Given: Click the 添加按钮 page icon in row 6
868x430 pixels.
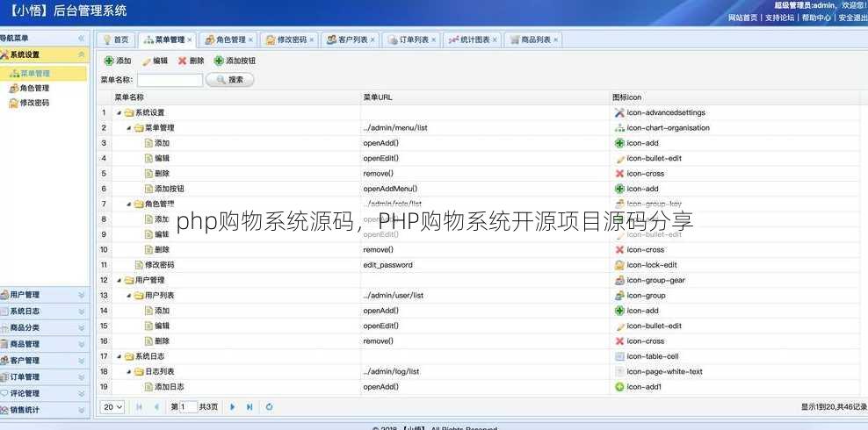Looking at the screenshot, I should (x=148, y=189).
